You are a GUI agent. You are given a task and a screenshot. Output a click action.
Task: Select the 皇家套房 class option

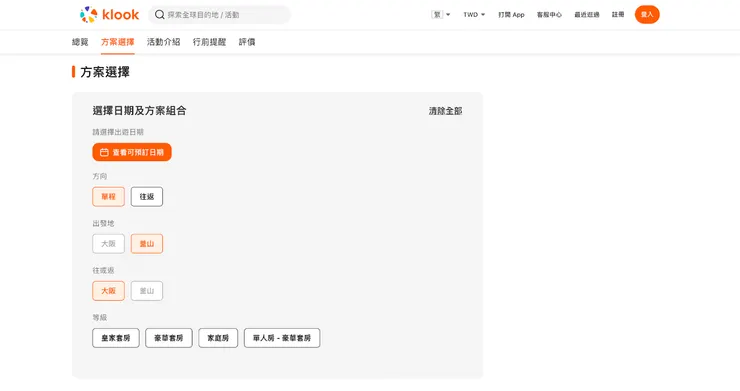116,338
